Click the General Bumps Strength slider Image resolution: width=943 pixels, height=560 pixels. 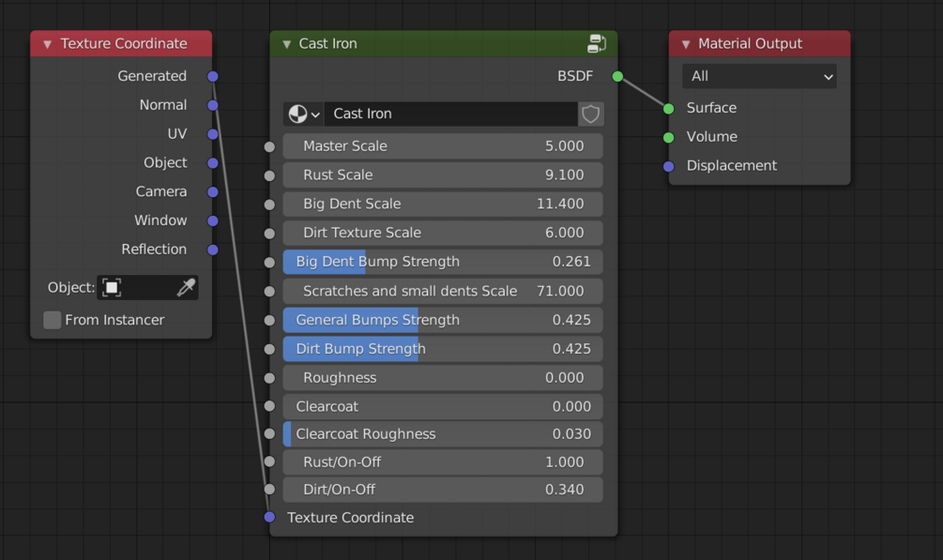pyautogui.click(x=443, y=320)
